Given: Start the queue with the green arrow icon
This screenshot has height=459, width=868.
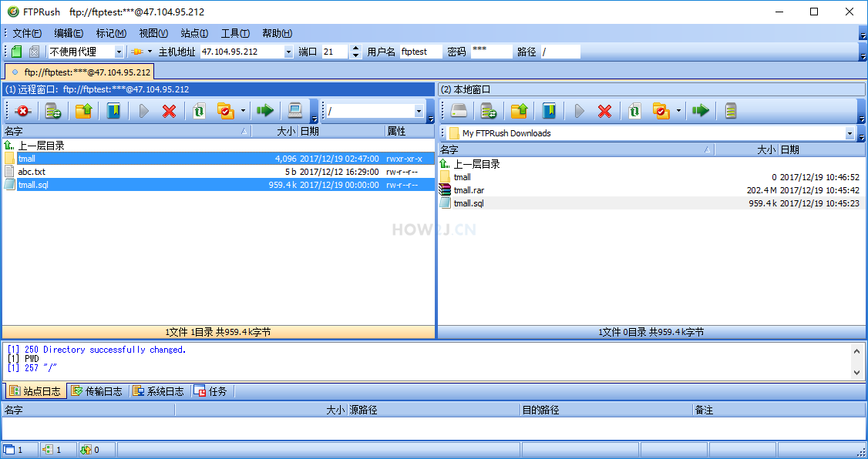Looking at the screenshot, I should [265, 110].
